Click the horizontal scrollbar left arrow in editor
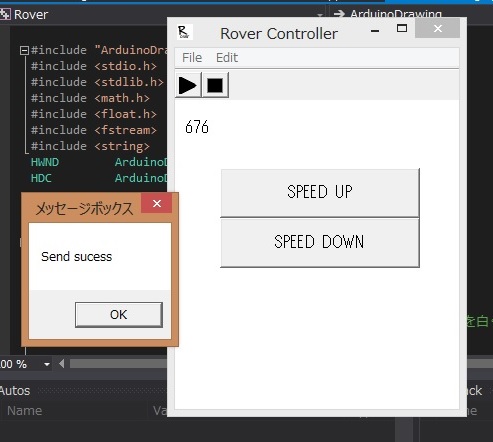The image size is (493, 442). [x=61, y=364]
